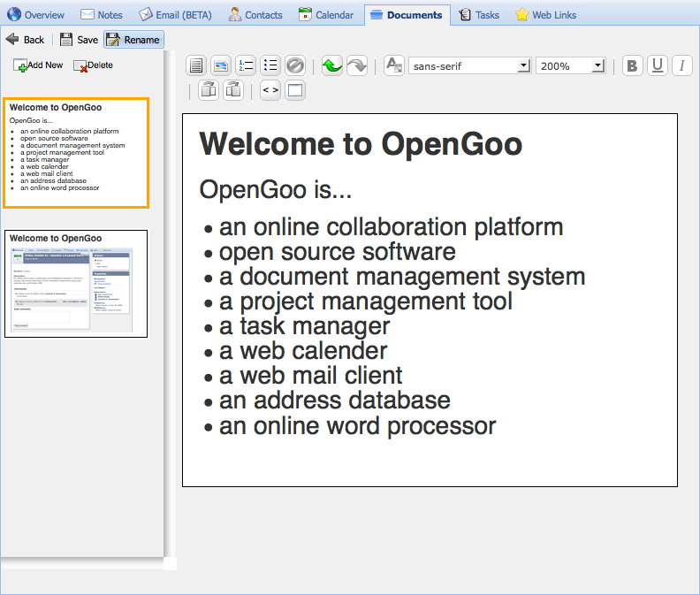Click the font color icon

(394, 65)
